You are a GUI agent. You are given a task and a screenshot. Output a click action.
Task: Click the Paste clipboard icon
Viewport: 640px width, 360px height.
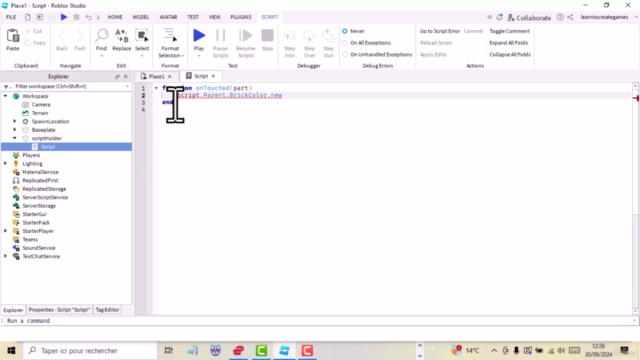[x=13, y=36]
